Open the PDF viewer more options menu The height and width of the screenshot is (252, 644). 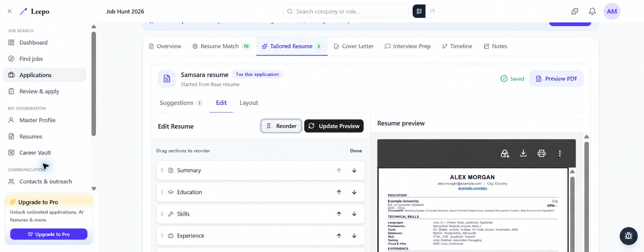point(560,153)
